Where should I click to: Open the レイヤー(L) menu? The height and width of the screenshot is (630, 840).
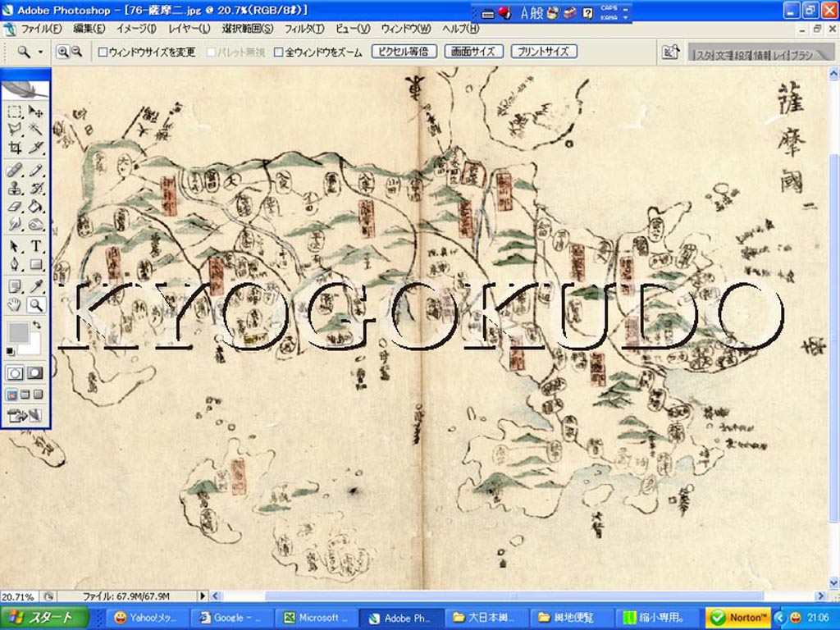(189, 29)
